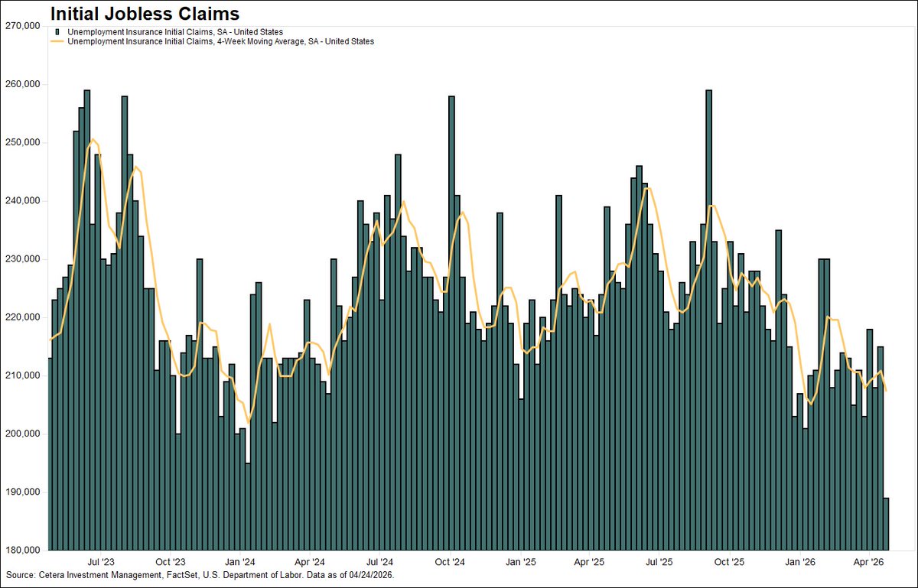Click the 190,000 y-axis label
This screenshot has width=918, height=588.
(22, 492)
